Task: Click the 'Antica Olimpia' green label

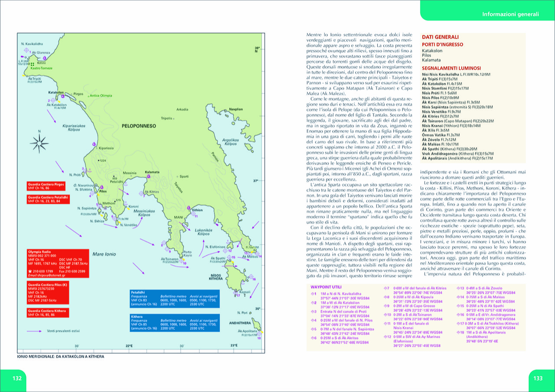Action: click(x=101, y=95)
